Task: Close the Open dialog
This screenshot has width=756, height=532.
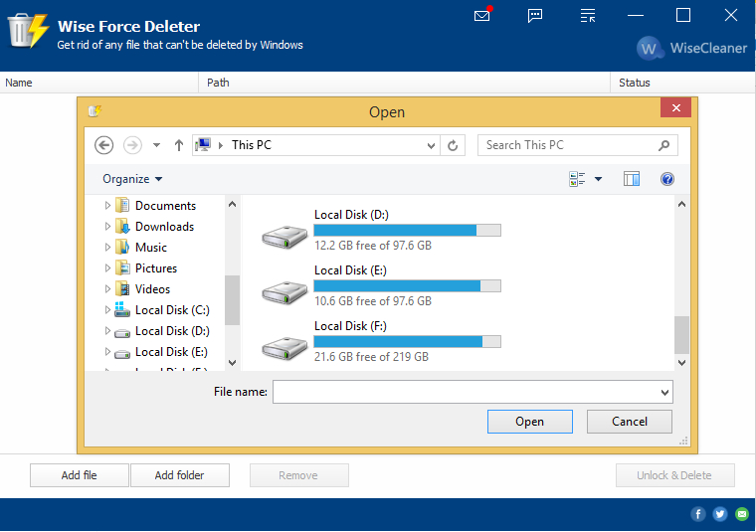Action: [676, 108]
